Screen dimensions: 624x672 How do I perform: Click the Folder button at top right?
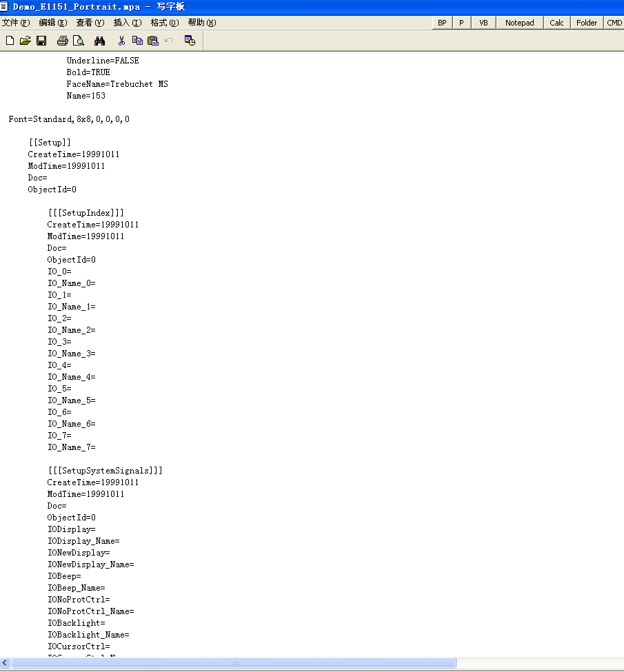tap(587, 23)
